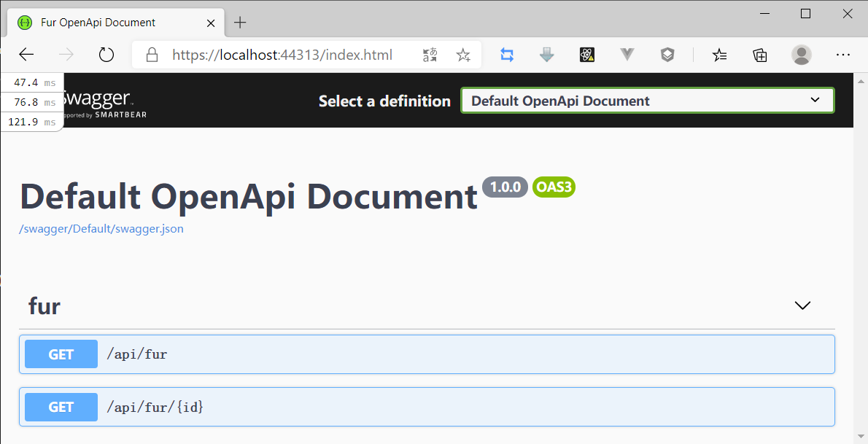Open the Select a definition dropdown
The image size is (868, 444).
point(647,101)
